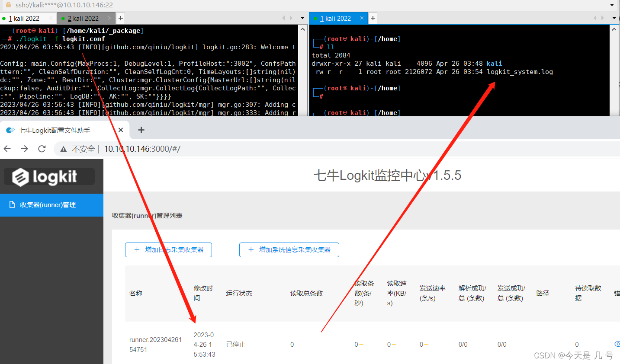Click the lock icon beside ssh address
The image size is (620, 364).
[x=8, y=5]
